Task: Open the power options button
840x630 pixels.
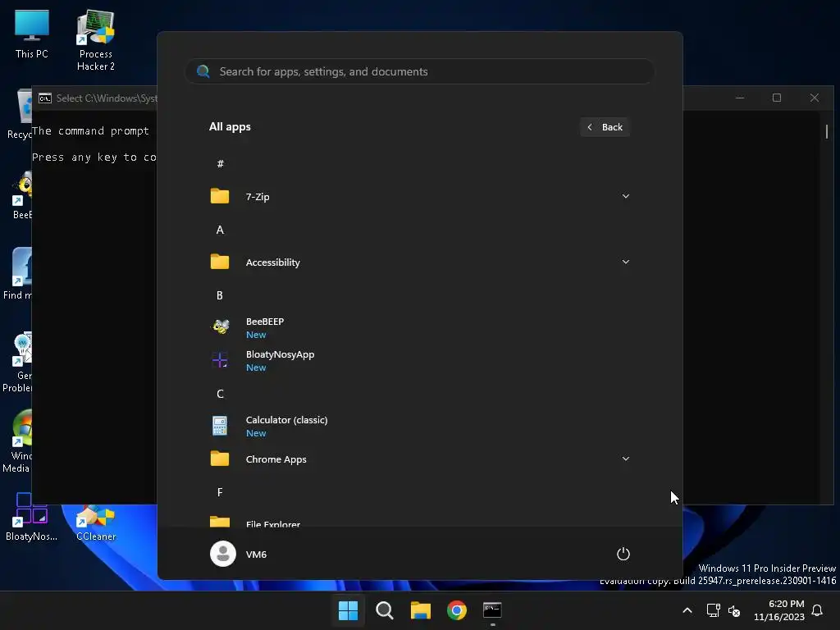Action: tap(623, 554)
